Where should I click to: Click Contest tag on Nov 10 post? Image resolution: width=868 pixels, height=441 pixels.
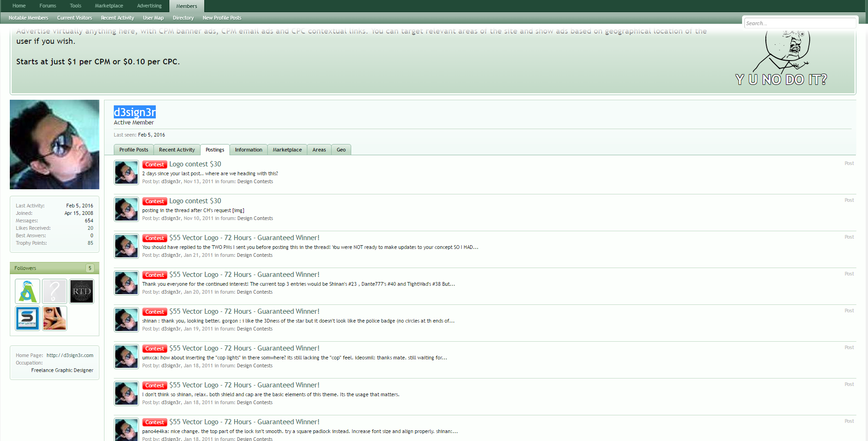[154, 201]
